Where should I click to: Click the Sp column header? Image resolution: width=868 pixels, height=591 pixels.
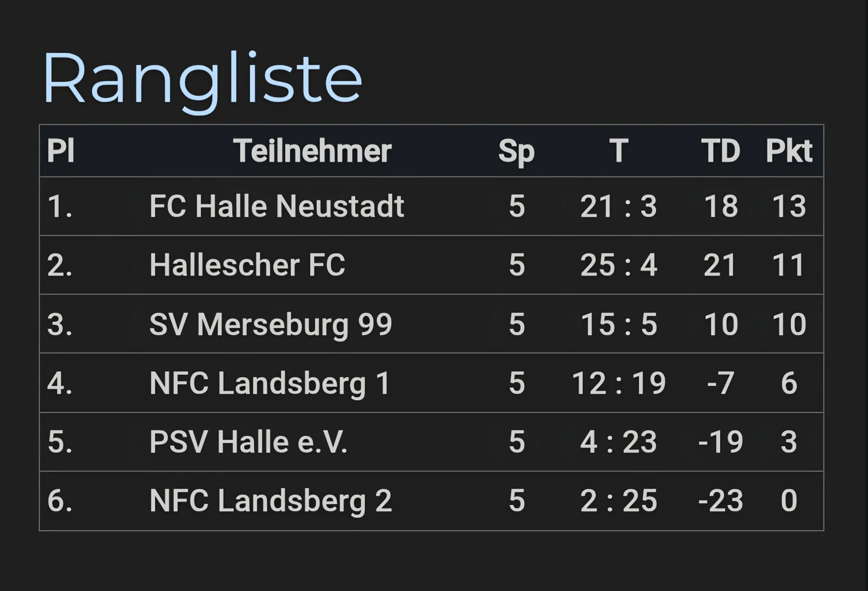(516, 151)
